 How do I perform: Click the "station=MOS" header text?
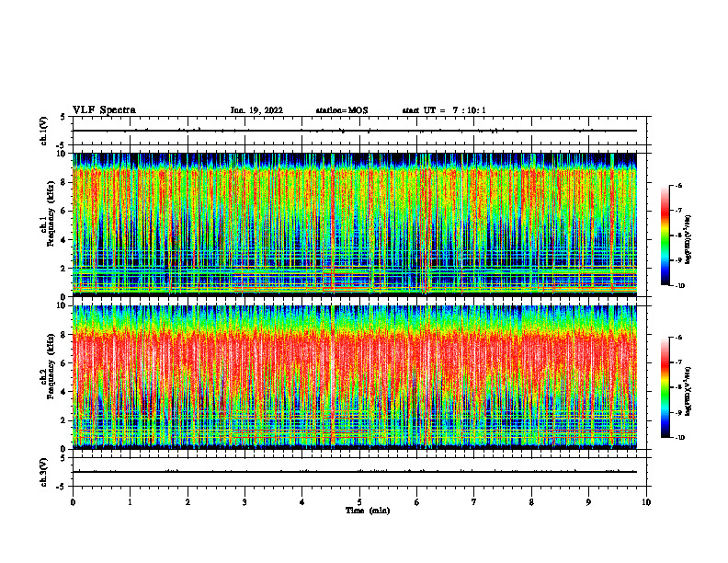pyautogui.click(x=342, y=110)
